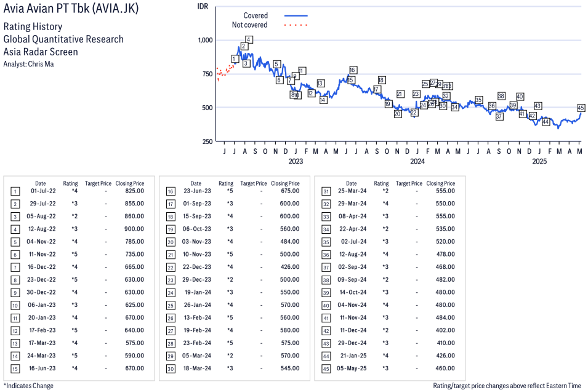
Task: Click the 09-Sep-24 date cell
Action: coord(352,280)
